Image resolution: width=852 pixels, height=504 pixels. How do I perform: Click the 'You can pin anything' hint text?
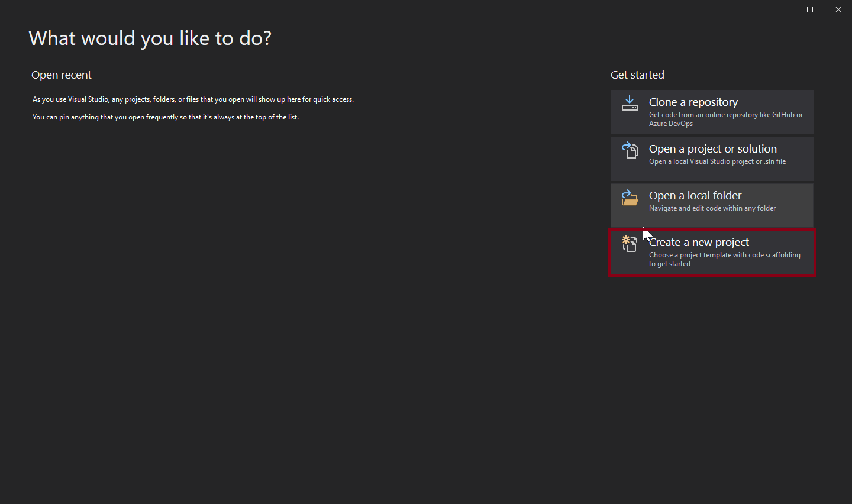(x=166, y=117)
